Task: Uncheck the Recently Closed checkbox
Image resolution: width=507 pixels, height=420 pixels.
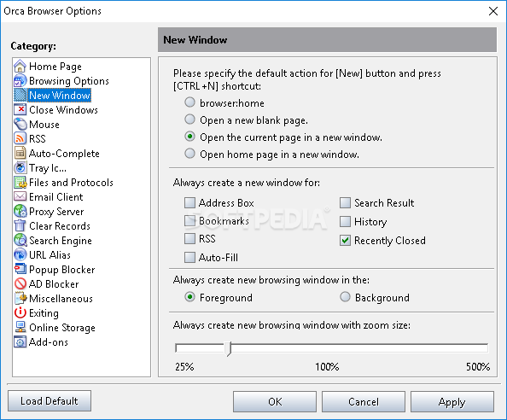Action: pos(345,240)
